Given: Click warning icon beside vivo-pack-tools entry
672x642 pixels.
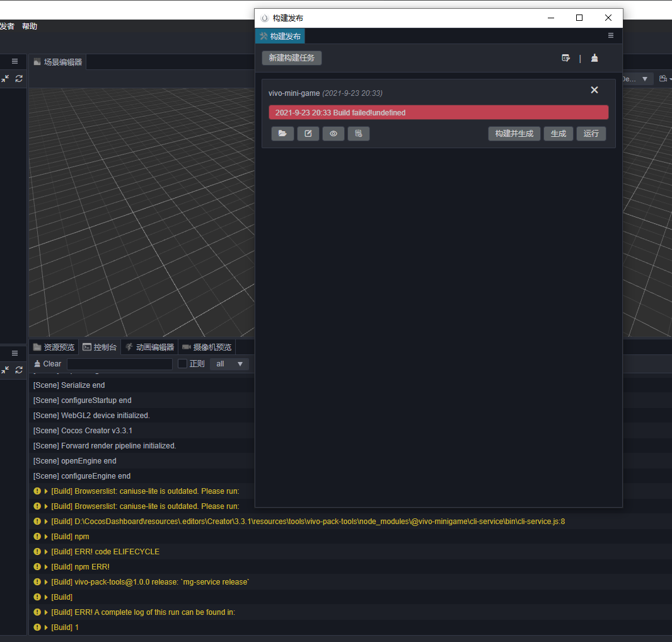Looking at the screenshot, I should click(x=37, y=582).
